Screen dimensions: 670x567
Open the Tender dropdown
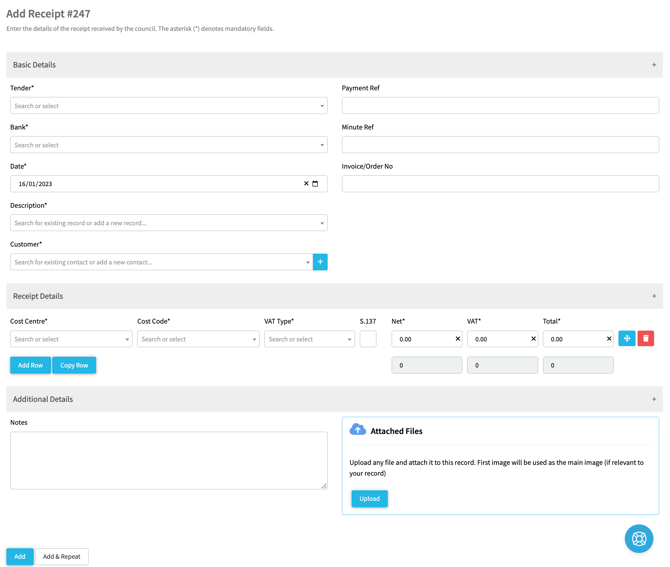[x=168, y=106]
